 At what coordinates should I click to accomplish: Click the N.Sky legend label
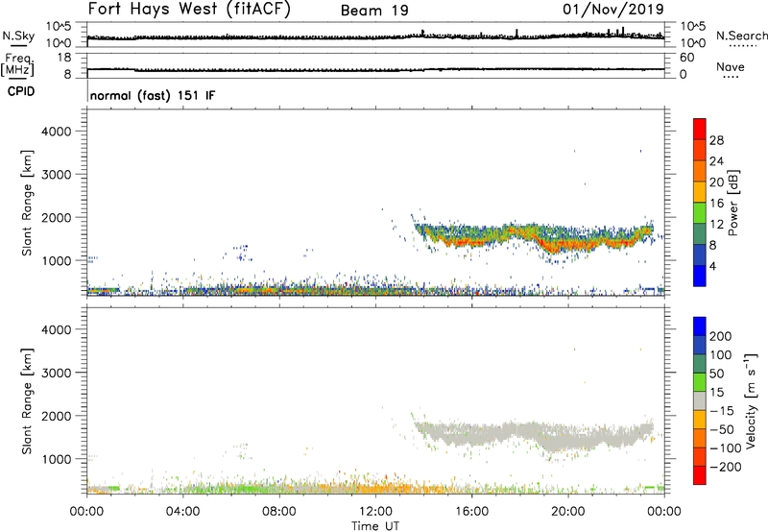16,35
